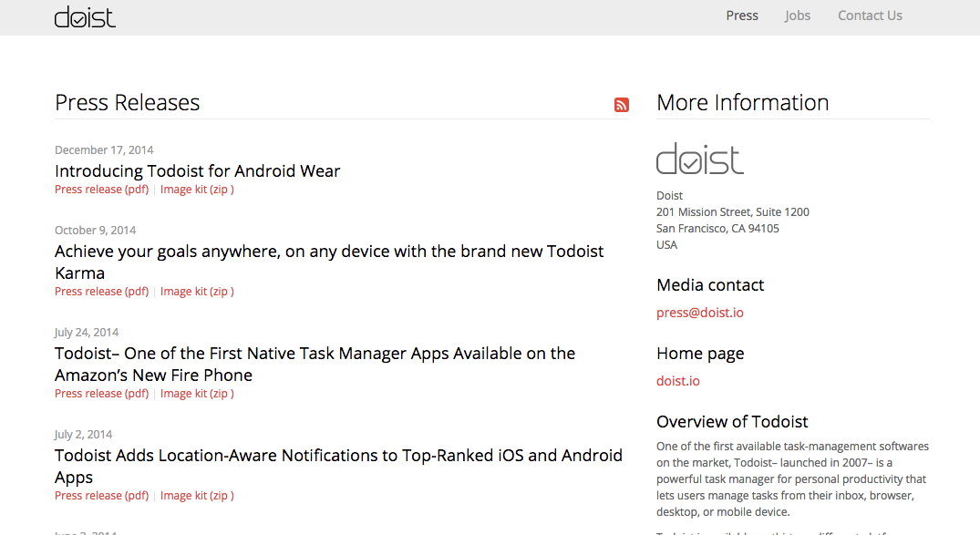Download Android Wear image kit zip

click(197, 190)
